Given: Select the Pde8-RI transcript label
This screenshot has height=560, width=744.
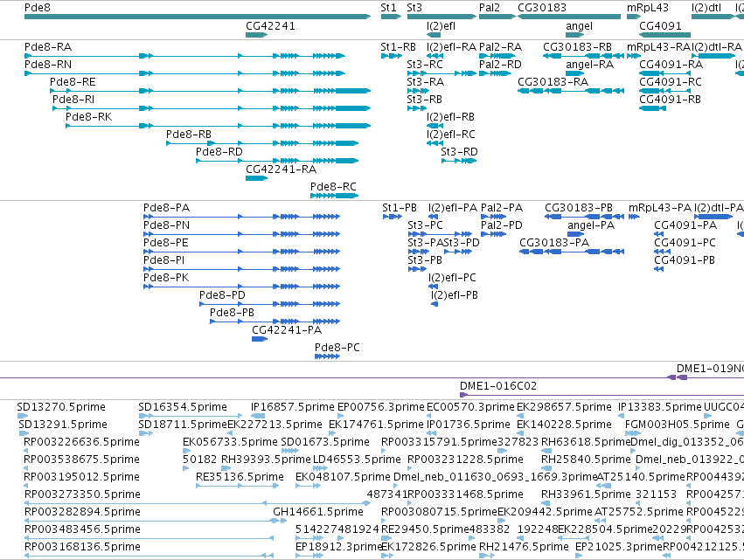Looking at the screenshot, I should 73,100.
